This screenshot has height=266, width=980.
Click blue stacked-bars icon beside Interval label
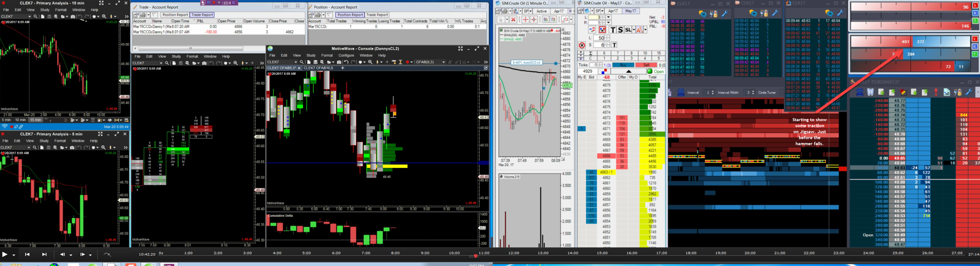(681, 92)
